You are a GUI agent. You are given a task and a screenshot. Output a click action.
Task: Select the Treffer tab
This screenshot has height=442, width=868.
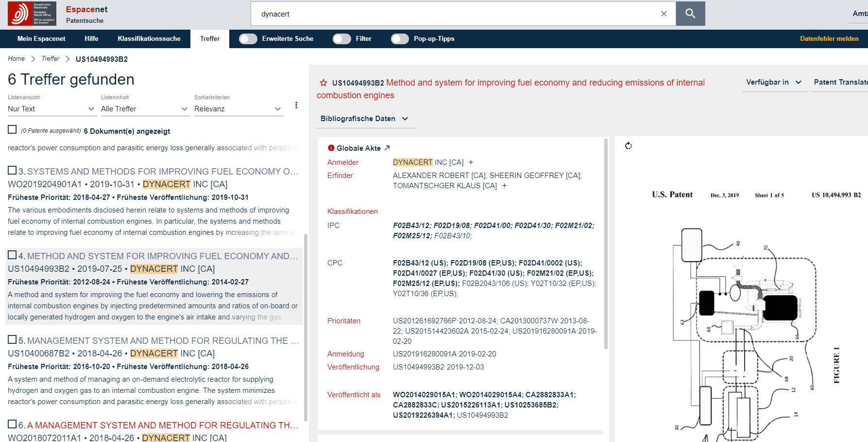pos(210,39)
